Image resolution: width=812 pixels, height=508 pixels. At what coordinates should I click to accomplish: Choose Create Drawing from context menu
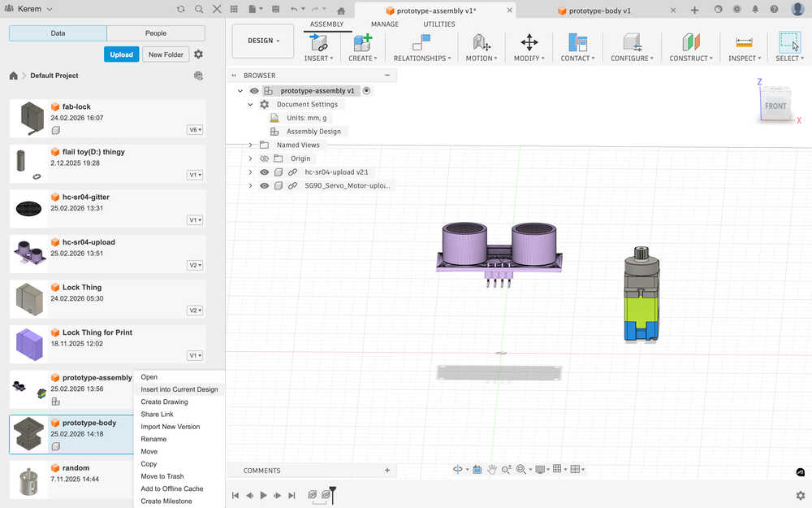(x=164, y=402)
